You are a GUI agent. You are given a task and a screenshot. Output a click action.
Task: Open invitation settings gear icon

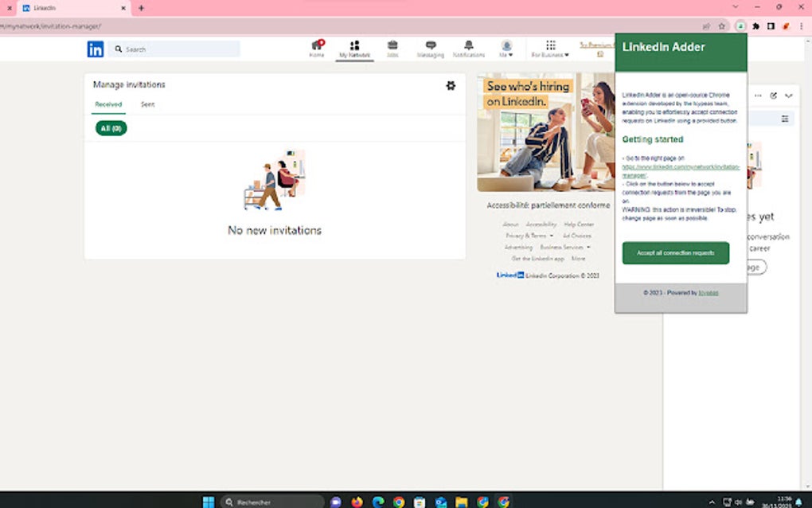pos(451,85)
